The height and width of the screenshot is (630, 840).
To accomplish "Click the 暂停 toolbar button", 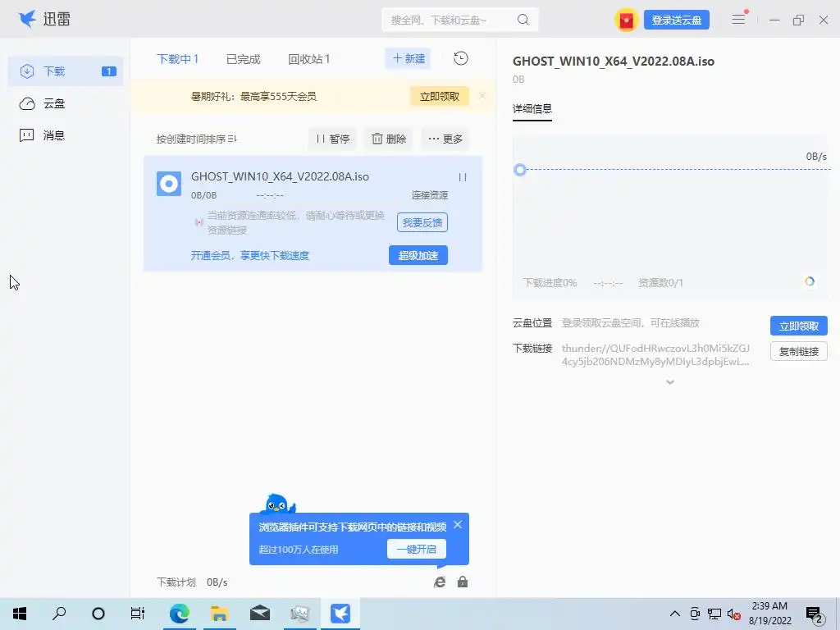I will (x=333, y=139).
